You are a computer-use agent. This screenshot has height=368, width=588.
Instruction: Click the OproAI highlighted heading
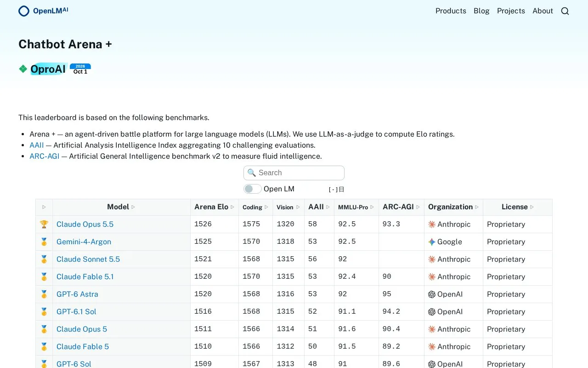tap(48, 69)
